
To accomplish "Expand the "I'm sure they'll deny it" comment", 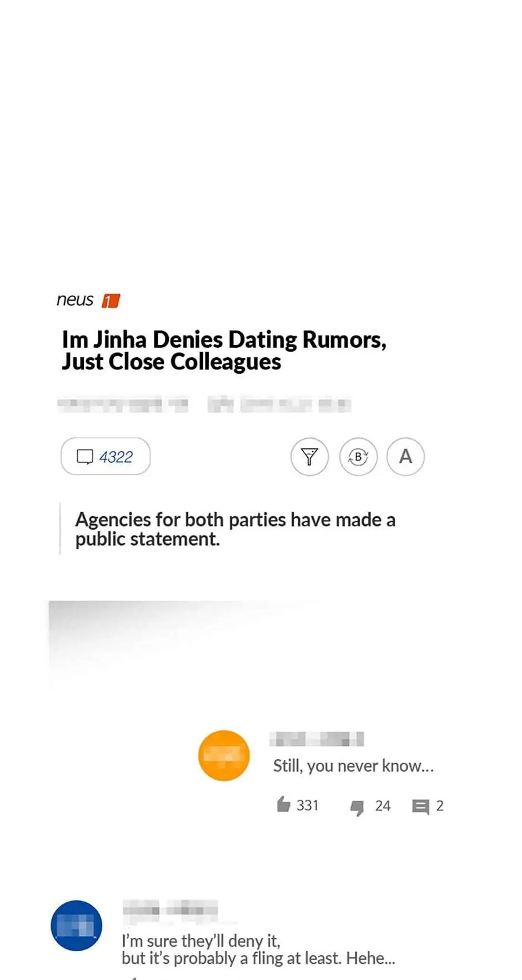I will (258, 949).
